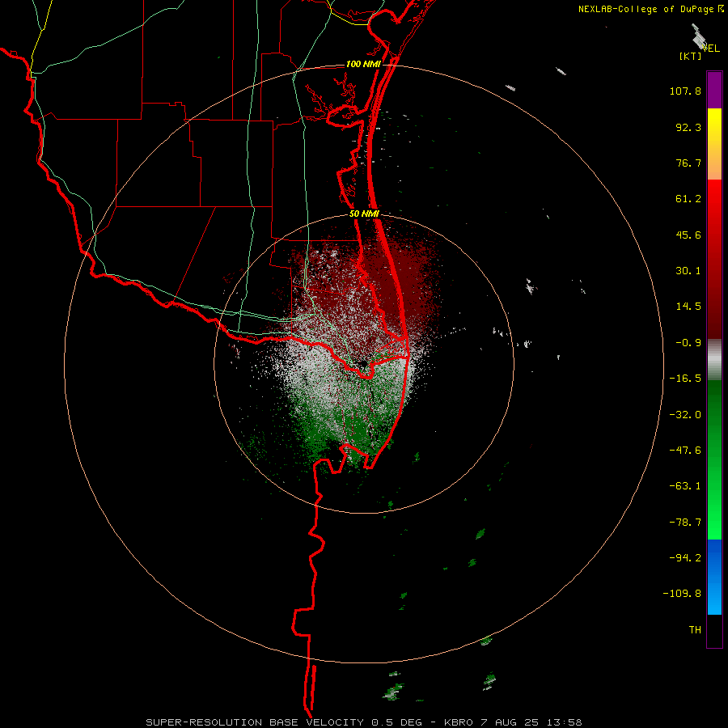Pick the red outbound segment of velocity scale
728x728 pixels.
click(x=714, y=259)
